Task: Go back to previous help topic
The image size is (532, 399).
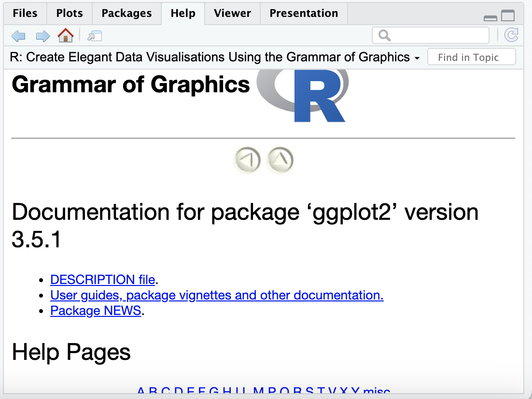Action: click(18, 36)
